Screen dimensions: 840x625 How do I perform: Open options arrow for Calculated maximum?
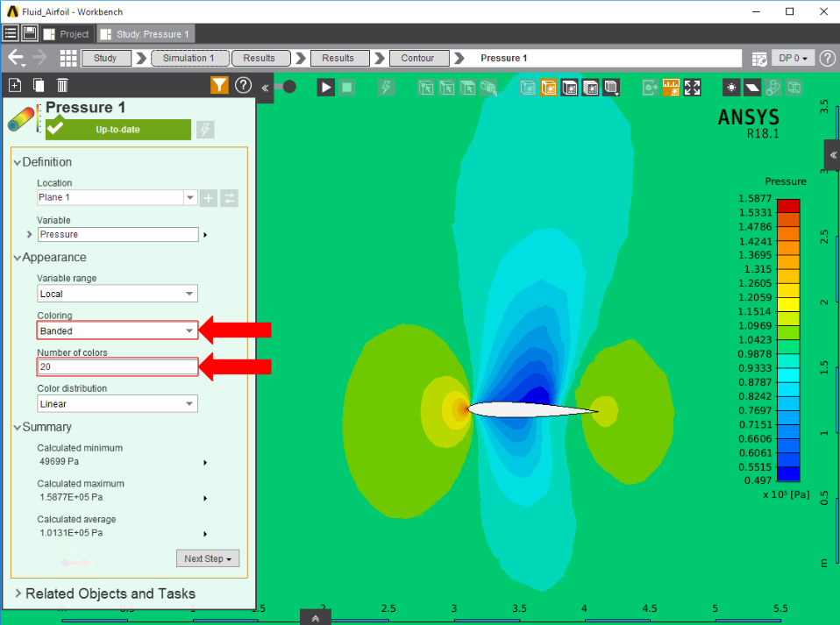205,498
